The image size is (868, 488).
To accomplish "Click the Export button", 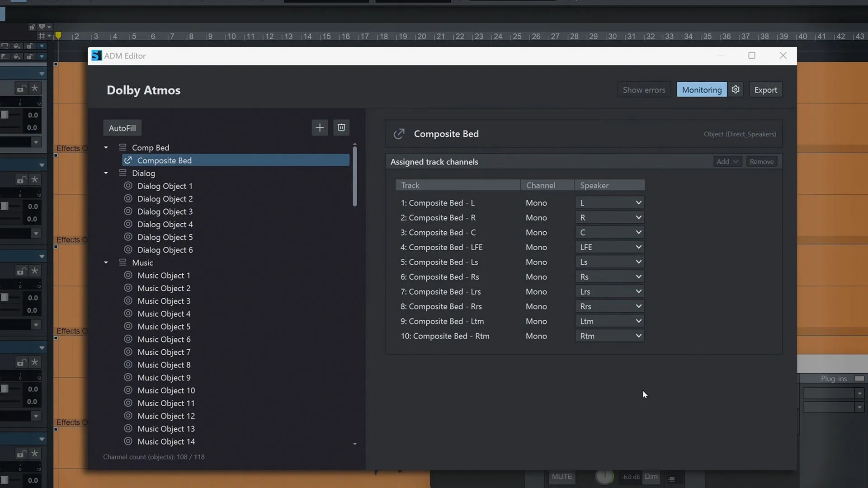I will (x=765, y=90).
